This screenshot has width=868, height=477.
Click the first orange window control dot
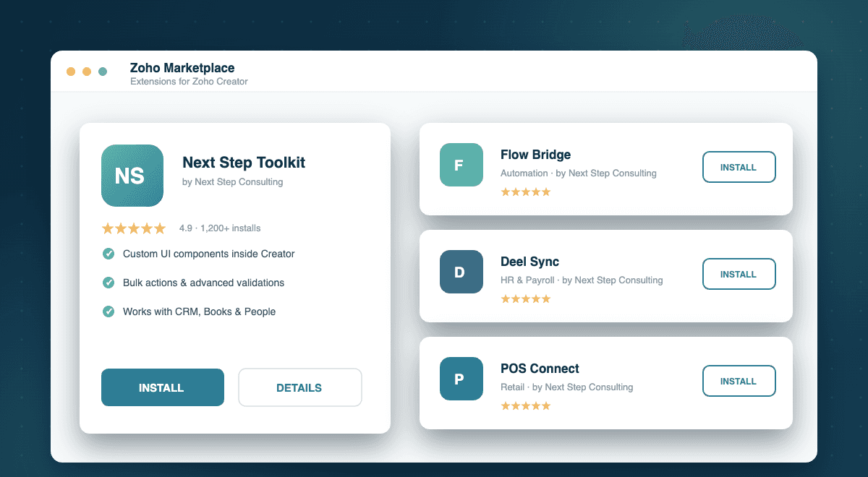click(x=71, y=72)
